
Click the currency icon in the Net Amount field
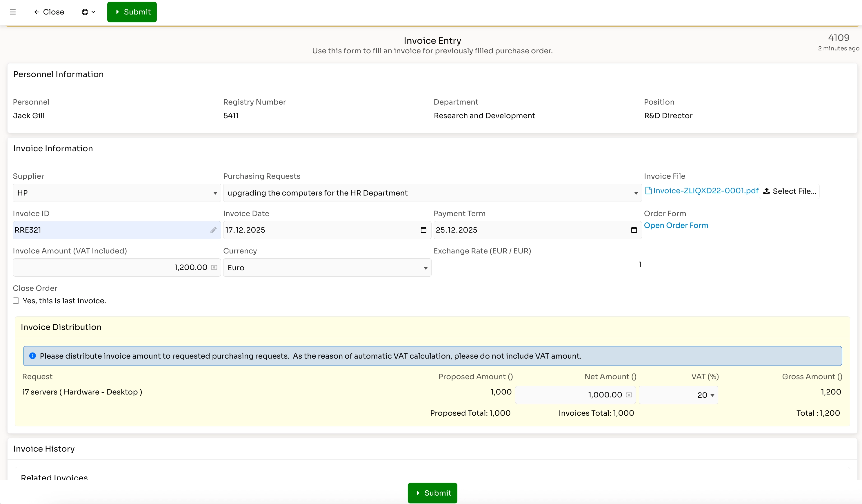(629, 395)
